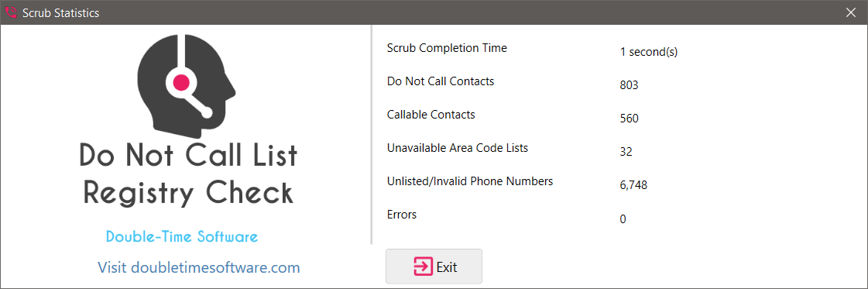Click the pink exit arrow icon
Image resolution: width=868 pixels, height=289 pixels.
pyautogui.click(x=423, y=267)
